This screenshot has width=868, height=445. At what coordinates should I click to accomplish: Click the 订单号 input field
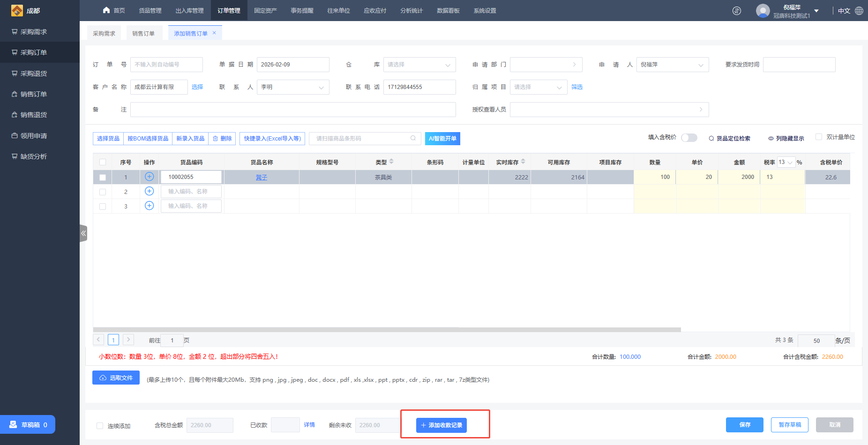[x=166, y=65]
